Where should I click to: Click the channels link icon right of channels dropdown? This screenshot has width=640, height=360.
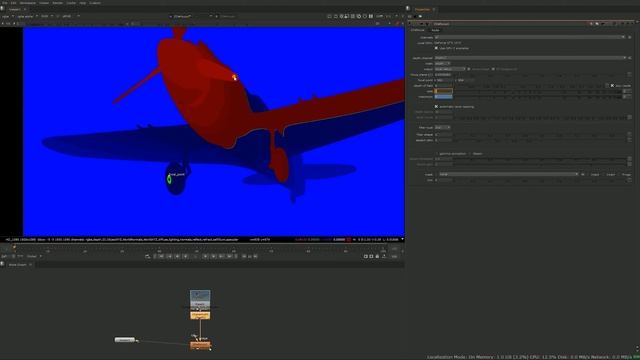coord(630,37)
